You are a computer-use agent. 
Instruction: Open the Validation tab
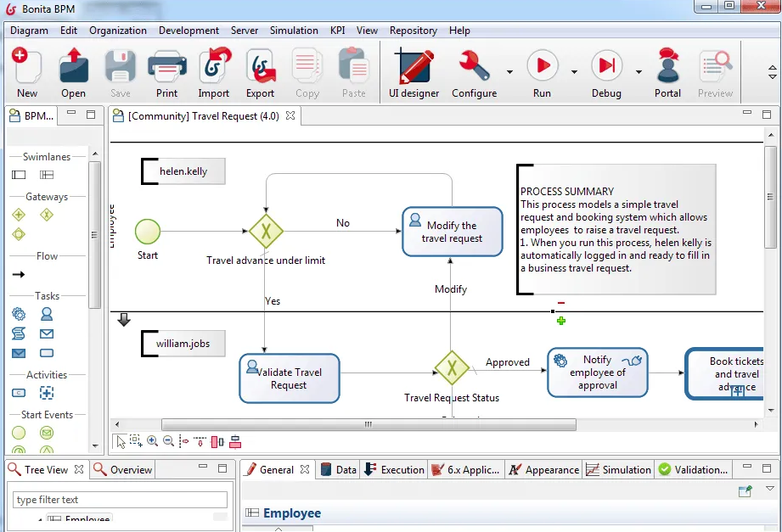coord(693,470)
